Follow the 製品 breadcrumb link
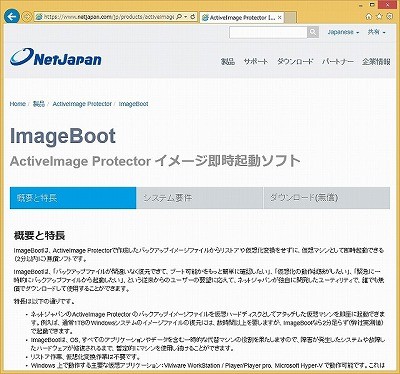Screen dimensions: 400x374 pos(39,104)
